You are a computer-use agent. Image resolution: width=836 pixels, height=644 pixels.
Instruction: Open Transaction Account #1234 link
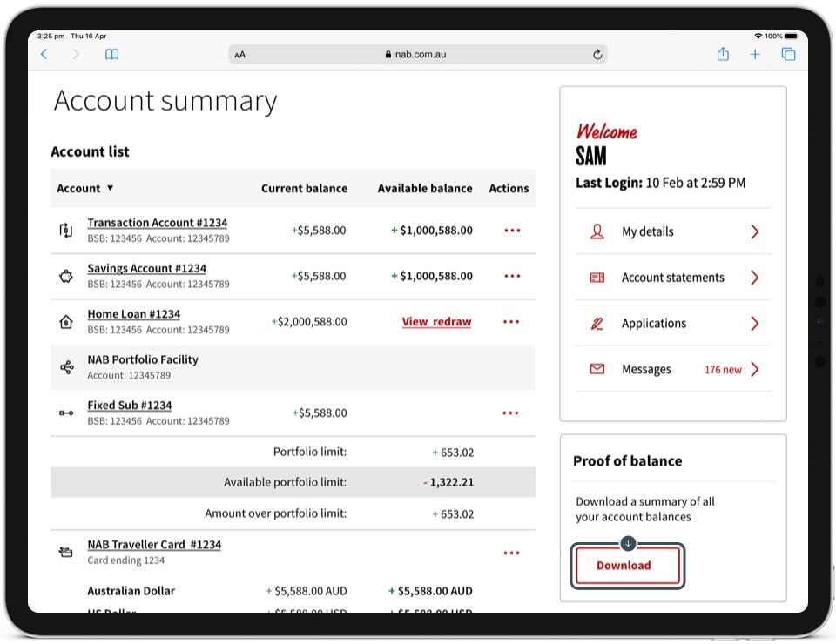pyautogui.click(x=158, y=223)
